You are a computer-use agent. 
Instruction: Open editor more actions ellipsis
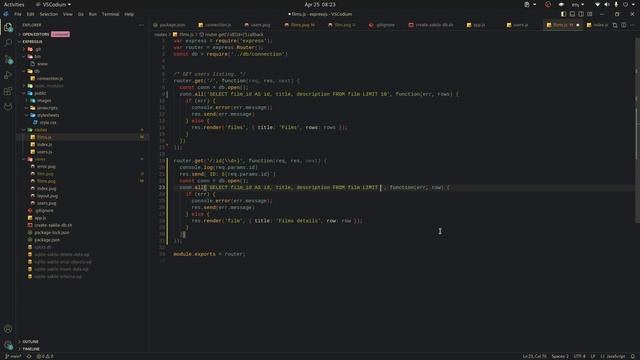pos(632,25)
